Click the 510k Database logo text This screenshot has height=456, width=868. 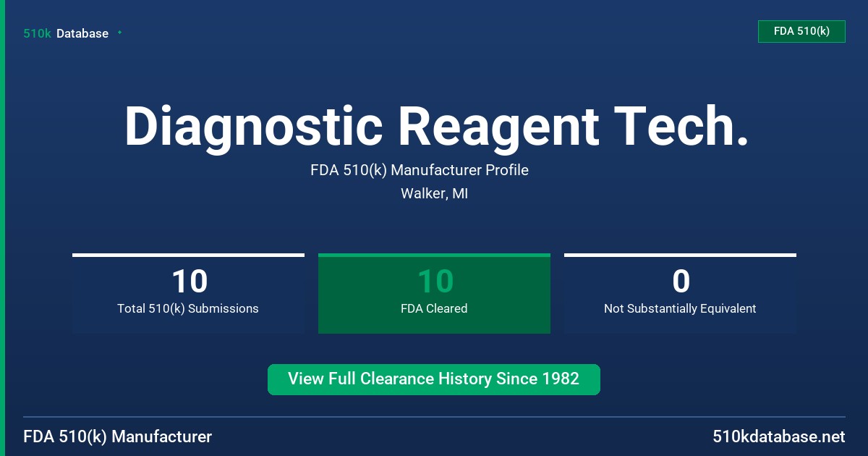[x=66, y=33]
